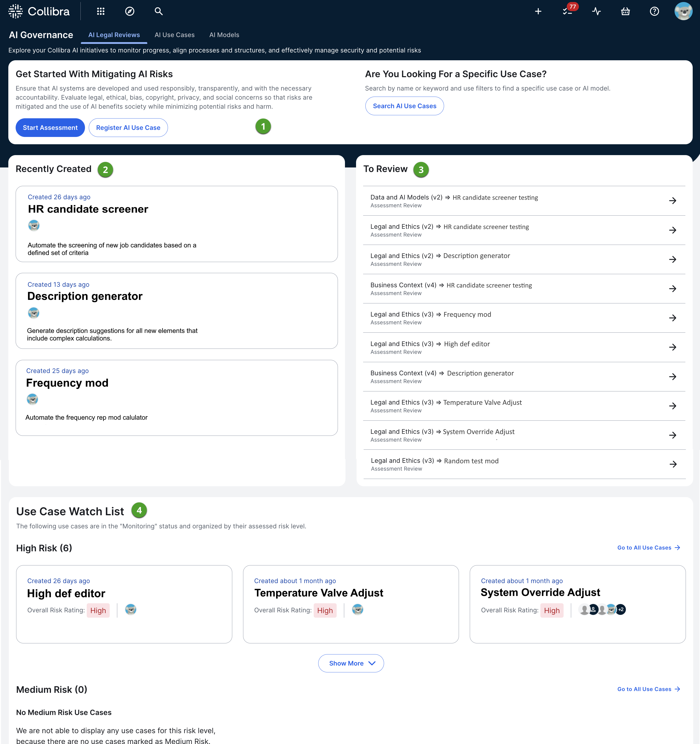This screenshot has height=744, width=700.
Task: Switch to AI Models tab
Action: (224, 35)
